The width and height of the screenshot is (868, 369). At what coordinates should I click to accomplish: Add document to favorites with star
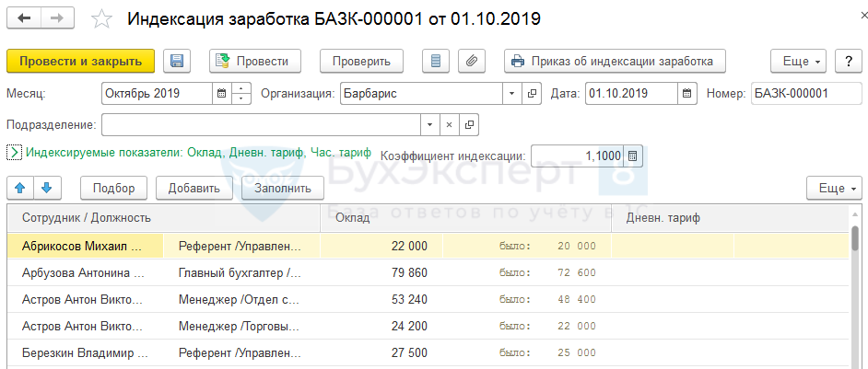tap(103, 19)
